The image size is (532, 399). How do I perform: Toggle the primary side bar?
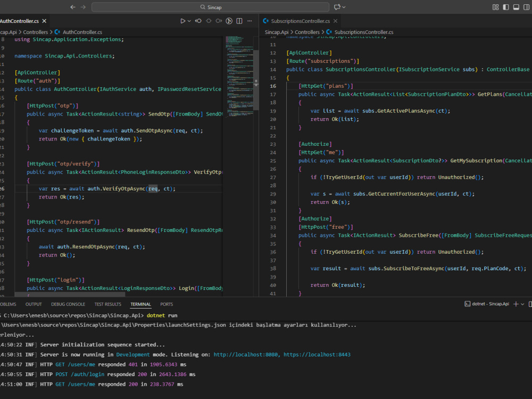[506, 7]
